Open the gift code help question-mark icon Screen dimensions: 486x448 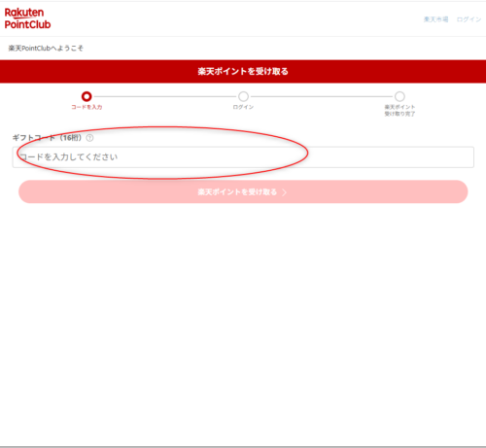tap(89, 138)
